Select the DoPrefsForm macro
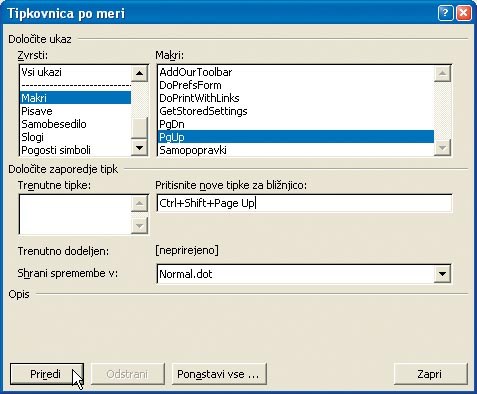The height and width of the screenshot is (394, 477). 295,85
